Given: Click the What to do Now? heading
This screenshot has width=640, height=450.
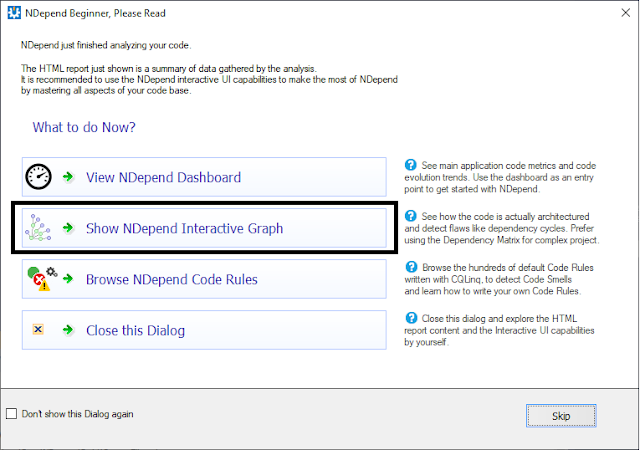Looking at the screenshot, I should (x=84, y=127).
